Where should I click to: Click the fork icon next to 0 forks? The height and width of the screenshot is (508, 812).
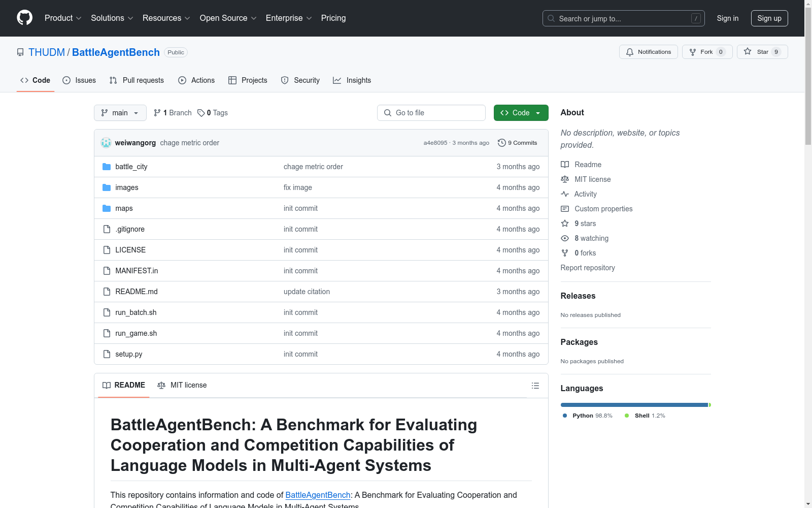[x=565, y=253]
